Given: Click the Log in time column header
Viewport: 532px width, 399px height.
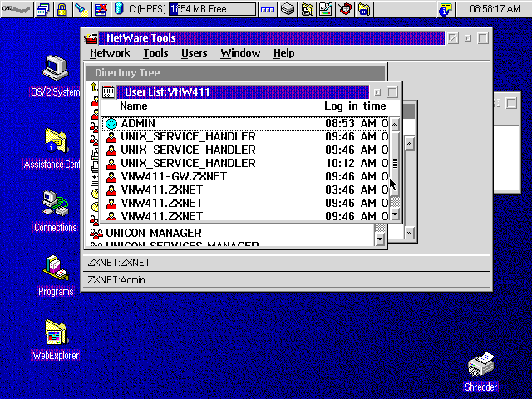Looking at the screenshot, I should coord(355,106).
